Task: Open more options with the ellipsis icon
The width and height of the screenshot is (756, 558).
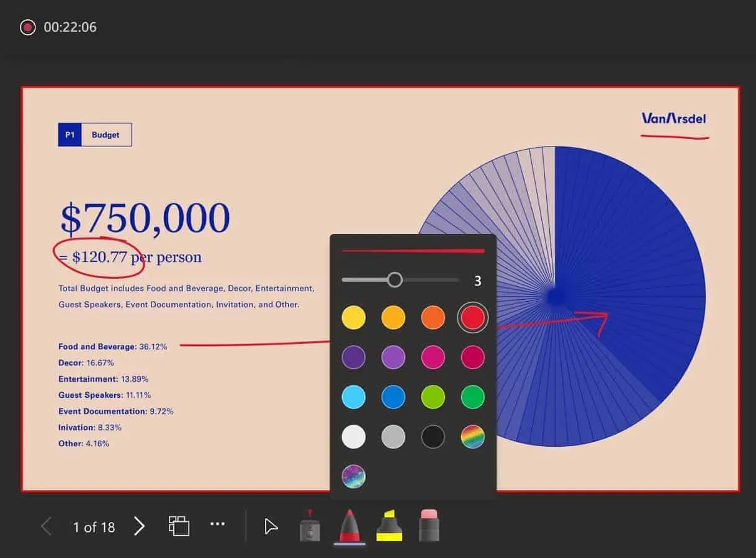Action: pos(217,524)
